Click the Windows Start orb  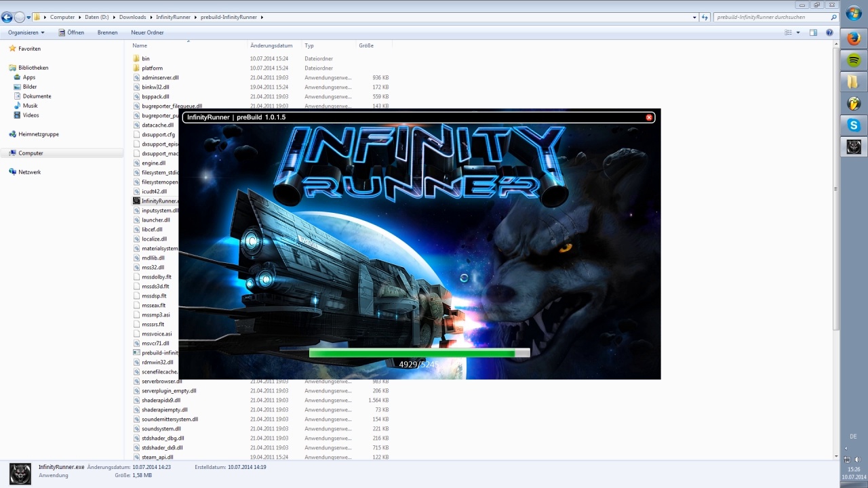(854, 14)
